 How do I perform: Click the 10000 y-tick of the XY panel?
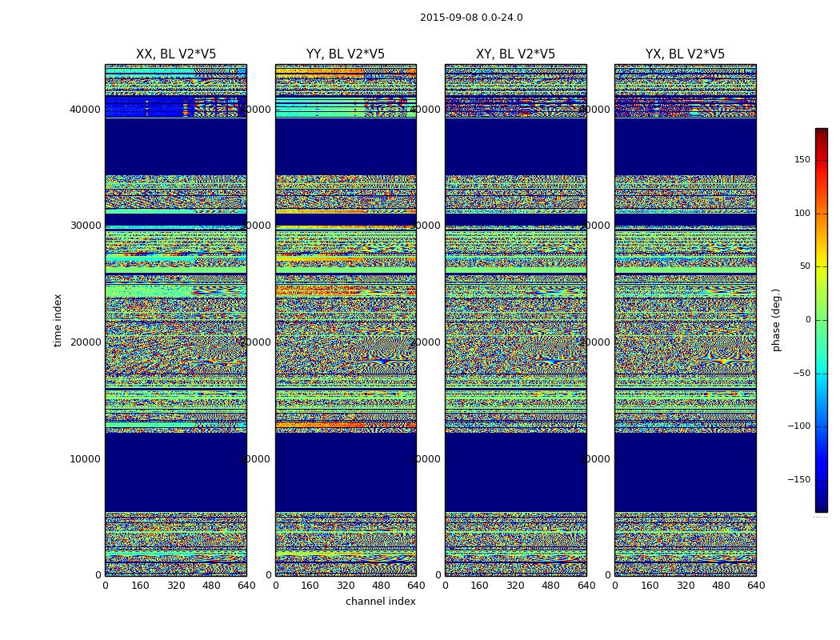[426, 459]
